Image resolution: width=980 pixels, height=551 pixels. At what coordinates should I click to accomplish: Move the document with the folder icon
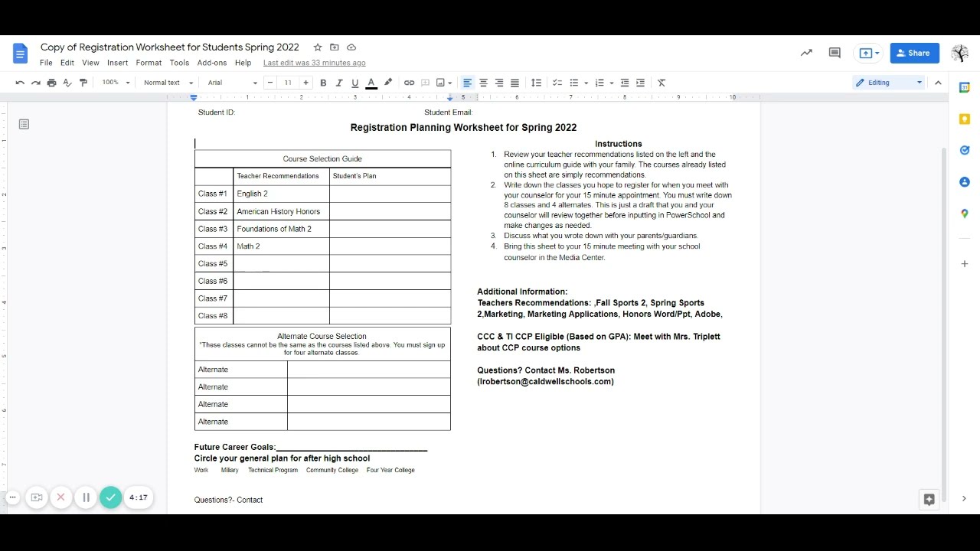335,47
